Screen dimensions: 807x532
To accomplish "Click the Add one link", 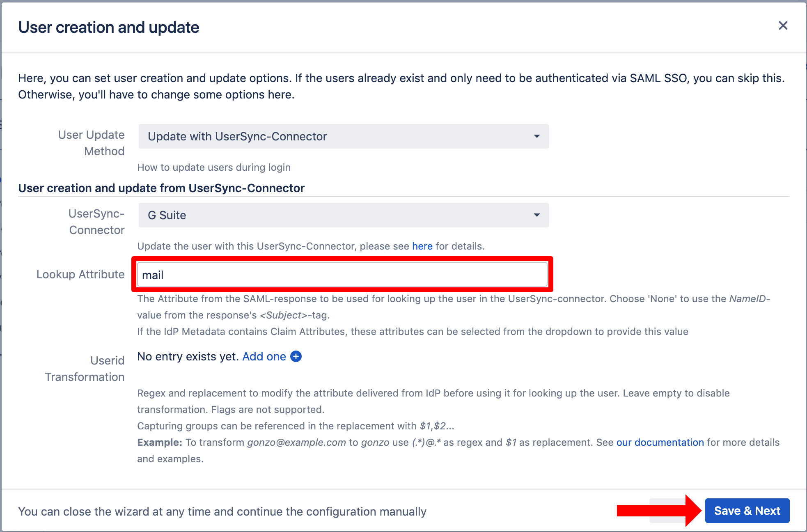I will pyautogui.click(x=264, y=356).
